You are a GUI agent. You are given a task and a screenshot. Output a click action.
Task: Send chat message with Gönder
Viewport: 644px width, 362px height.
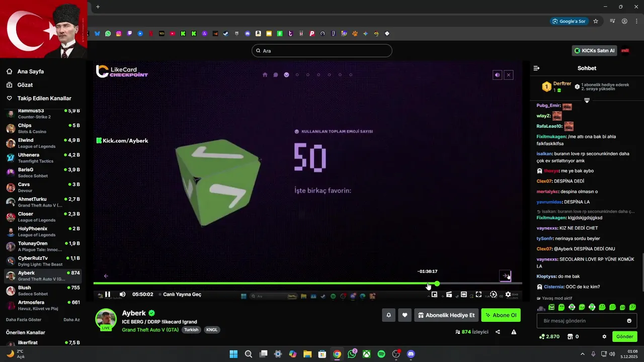(625, 336)
